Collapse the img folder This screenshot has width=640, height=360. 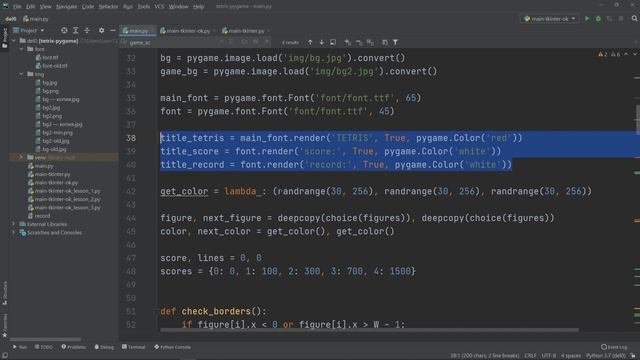(x=22, y=74)
